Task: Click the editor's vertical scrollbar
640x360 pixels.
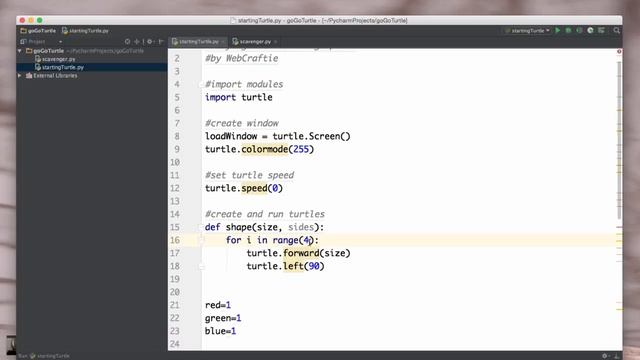Action: pyautogui.click(x=619, y=139)
